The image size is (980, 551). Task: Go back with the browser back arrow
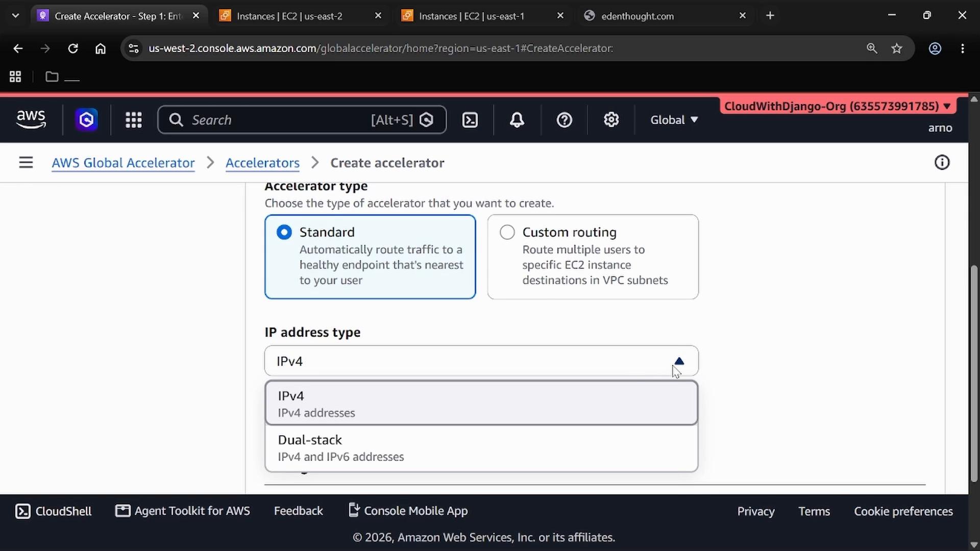click(x=18, y=48)
